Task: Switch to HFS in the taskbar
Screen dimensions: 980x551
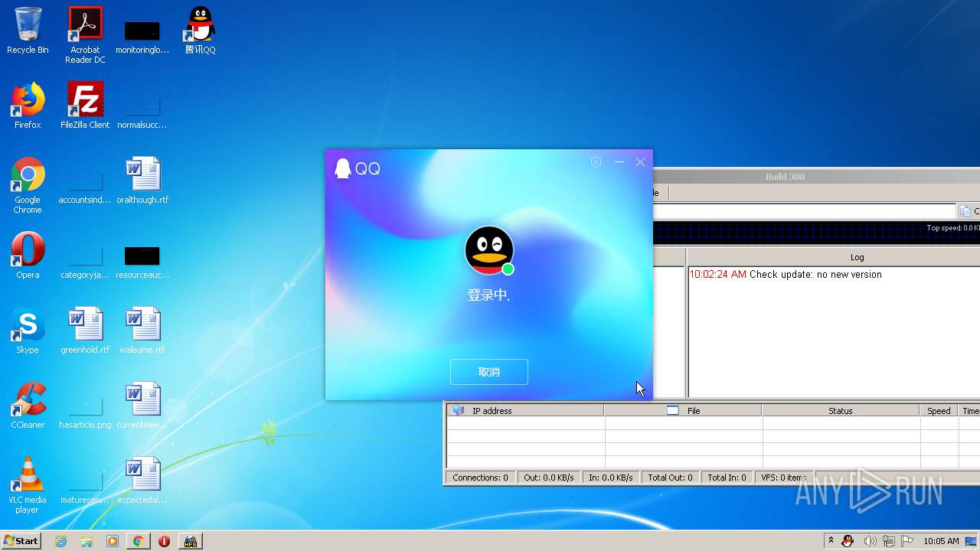Action: (190, 541)
